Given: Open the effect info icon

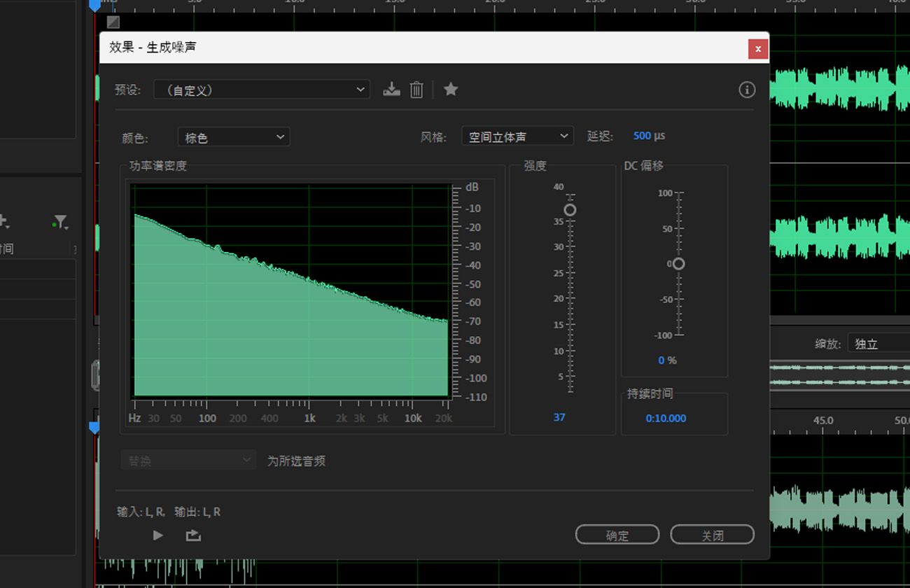Looking at the screenshot, I should click(746, 90).
